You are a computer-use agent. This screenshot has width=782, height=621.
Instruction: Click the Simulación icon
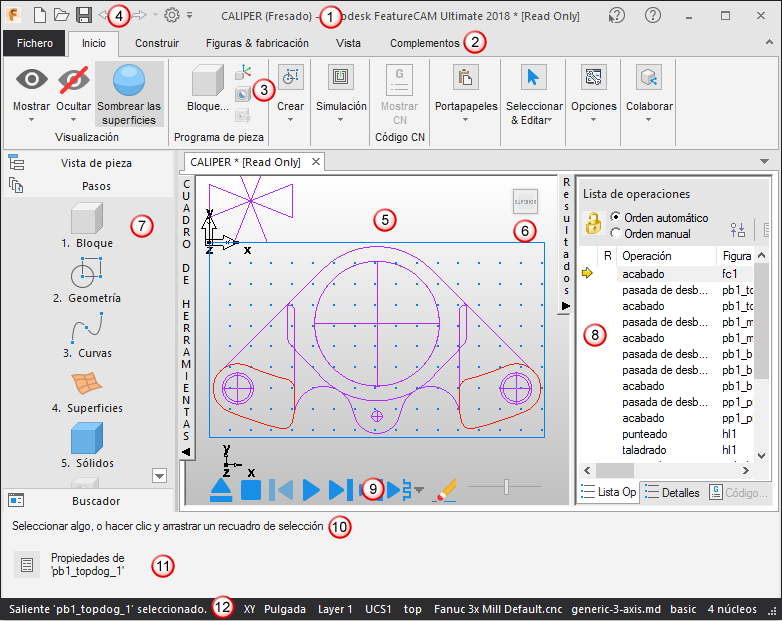point(341,77)
